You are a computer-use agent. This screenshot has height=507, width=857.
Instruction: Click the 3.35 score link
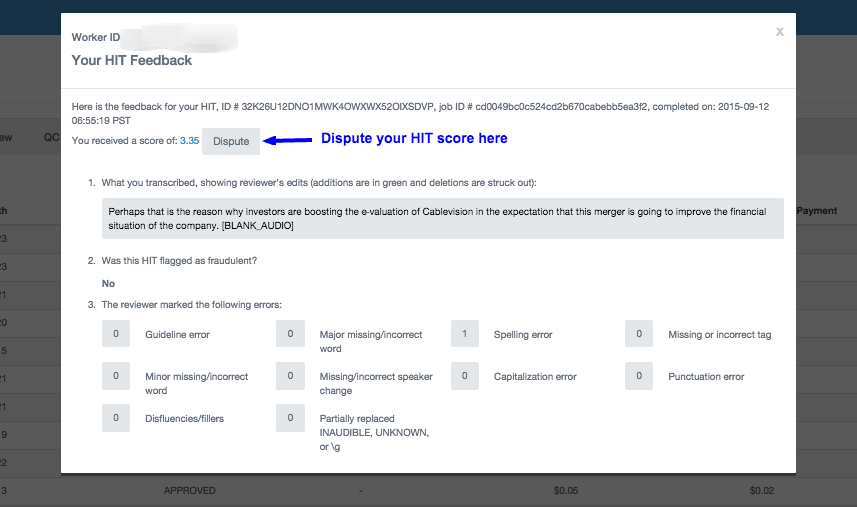[190, 141]
